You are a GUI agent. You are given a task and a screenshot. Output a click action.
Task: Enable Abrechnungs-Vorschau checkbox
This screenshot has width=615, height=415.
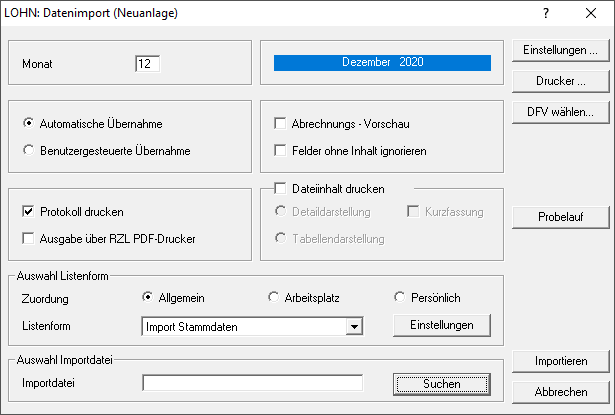(281, 124)
